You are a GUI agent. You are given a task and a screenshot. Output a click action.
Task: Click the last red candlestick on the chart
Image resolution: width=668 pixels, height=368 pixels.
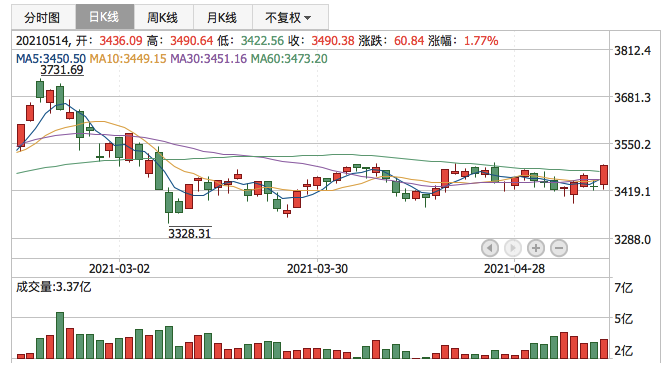click(x=604, y=175)
